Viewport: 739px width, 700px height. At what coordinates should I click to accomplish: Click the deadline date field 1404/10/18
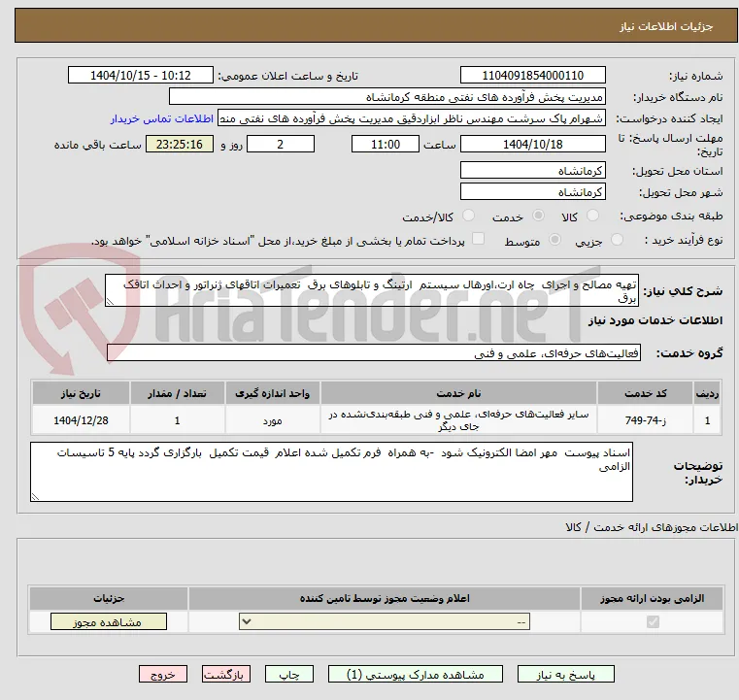(532, 144)
